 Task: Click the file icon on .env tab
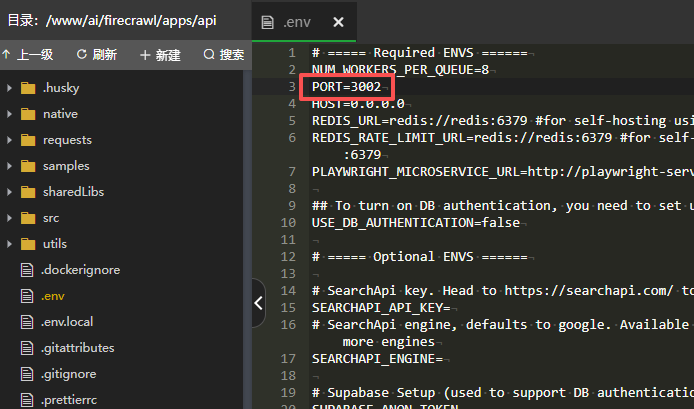pos(267,22)
